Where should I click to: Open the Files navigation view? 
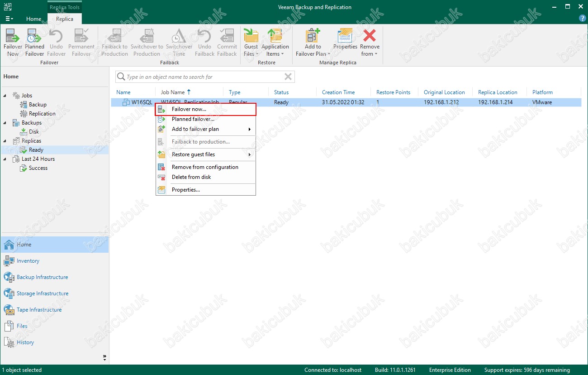[x=54, y=326]
